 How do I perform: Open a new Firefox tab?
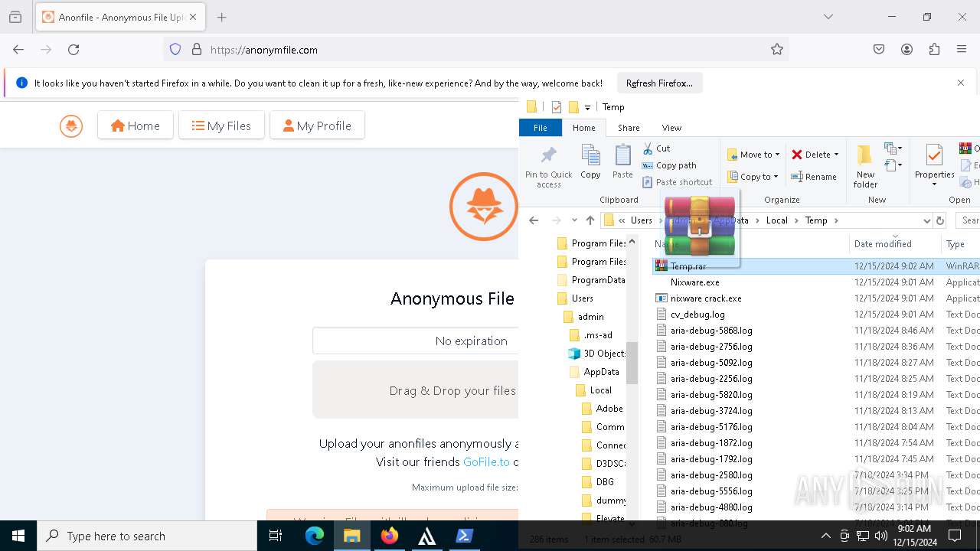(x=221, y=17)
